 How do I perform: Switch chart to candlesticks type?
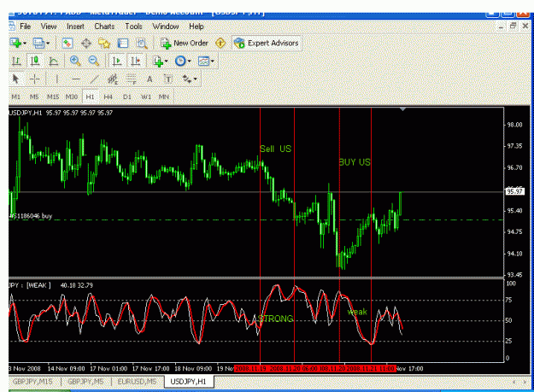(x=35, y=61)
